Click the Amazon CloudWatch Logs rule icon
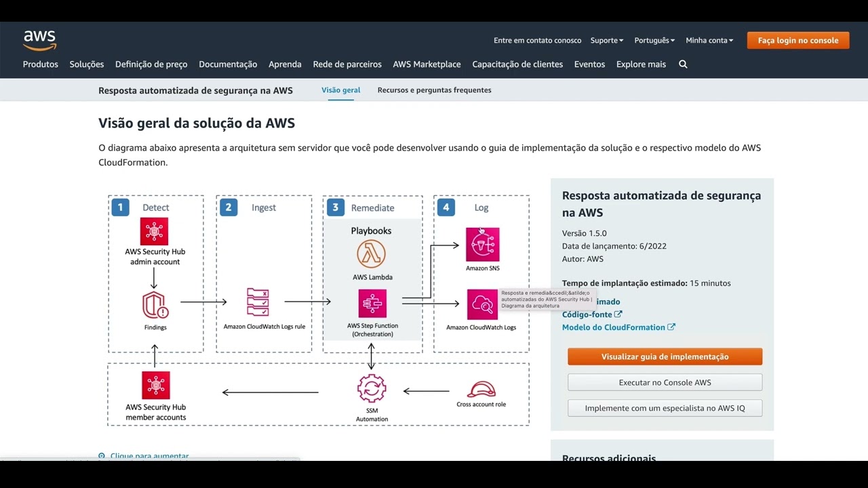868x488 pixels. (x=258, y=302)
